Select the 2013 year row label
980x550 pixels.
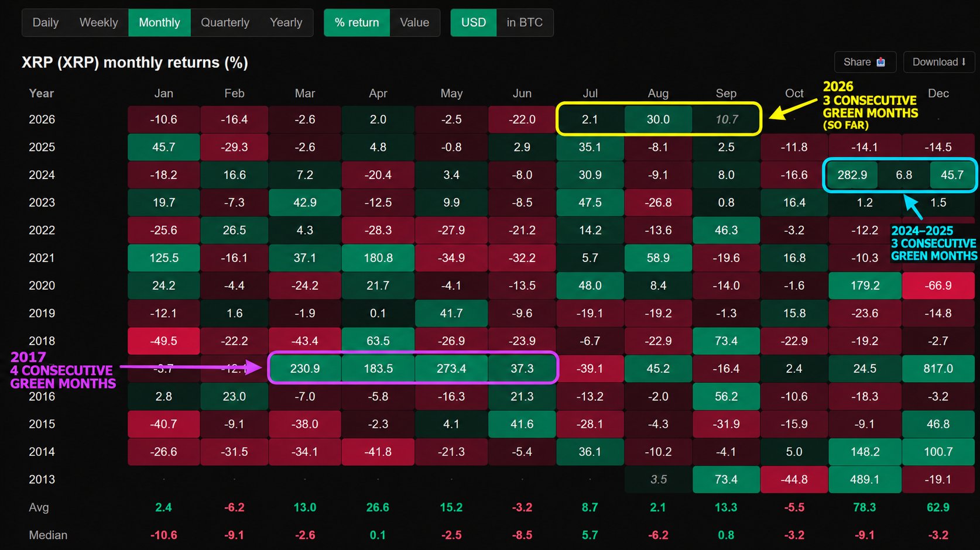point(42,480)
